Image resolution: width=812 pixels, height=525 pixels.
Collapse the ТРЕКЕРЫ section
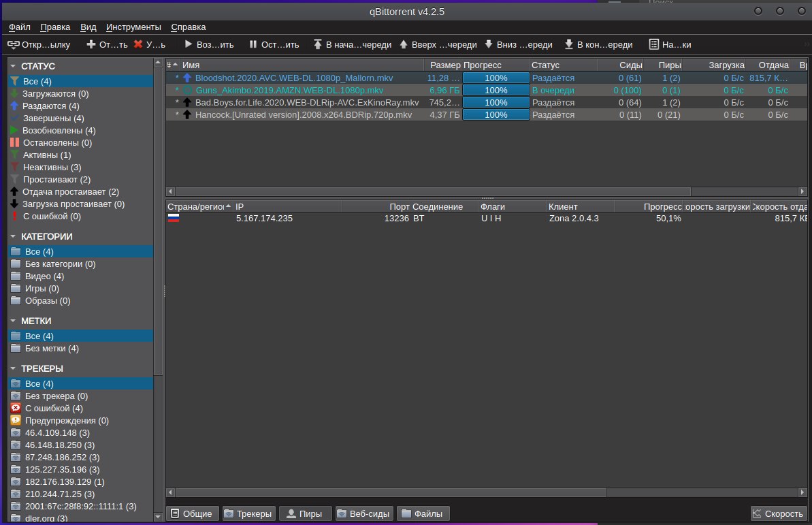(13, 368)
